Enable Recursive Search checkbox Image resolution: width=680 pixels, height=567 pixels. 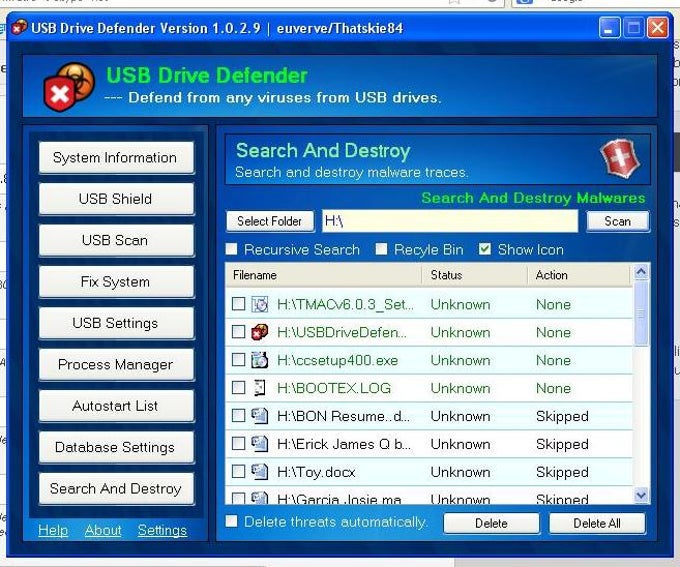pyautogui.click(x=232, y=249)
